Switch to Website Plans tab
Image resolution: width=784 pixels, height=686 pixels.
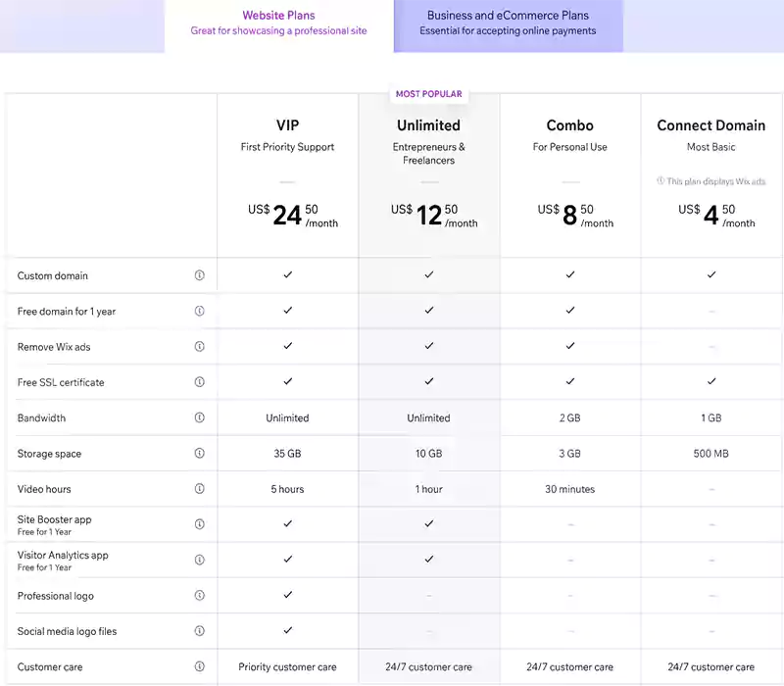click(x=279, y=23)
